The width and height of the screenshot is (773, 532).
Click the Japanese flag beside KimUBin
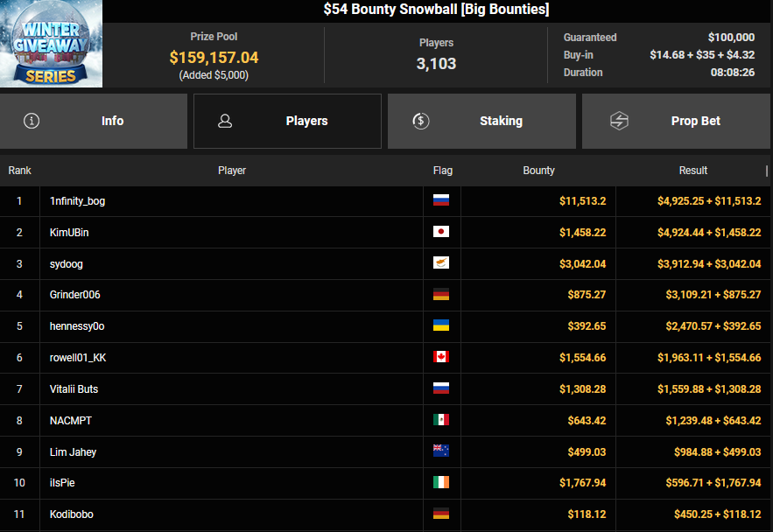click(441, 232)
